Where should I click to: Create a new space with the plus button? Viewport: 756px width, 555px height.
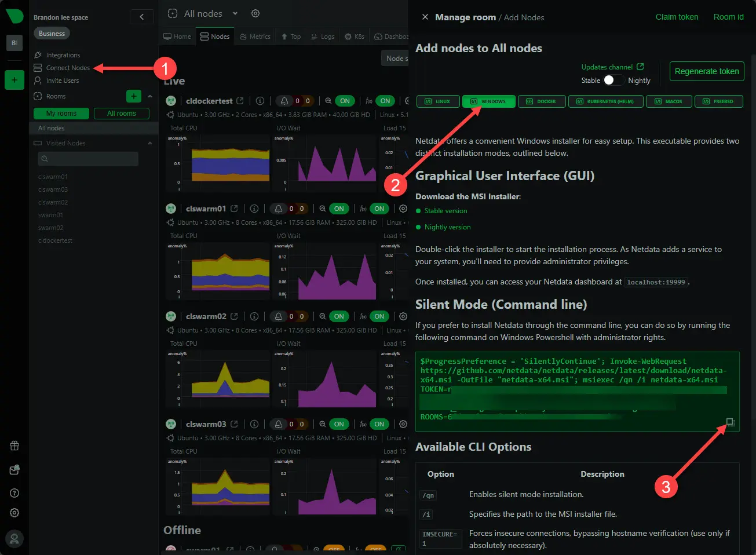(14, 80)
